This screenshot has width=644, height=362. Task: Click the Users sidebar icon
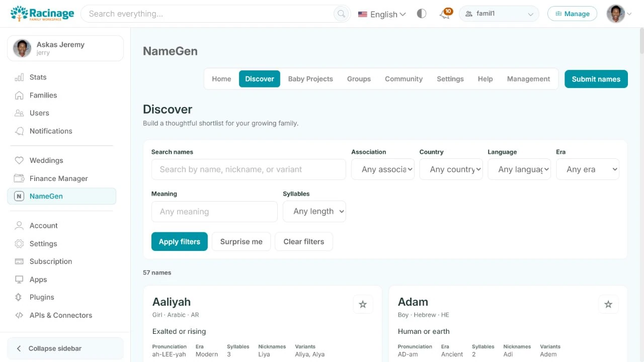pos(19,113)
